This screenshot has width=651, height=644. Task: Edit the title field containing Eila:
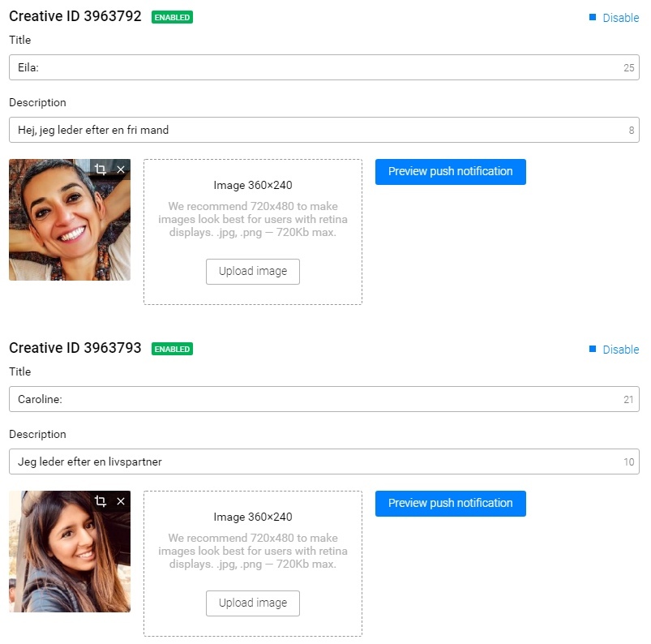323,67
